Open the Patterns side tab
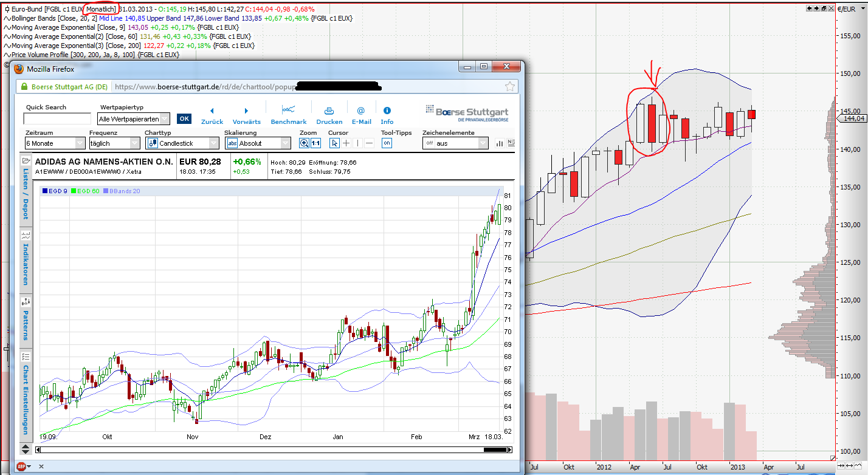868x475 pixels. (26, 322)
